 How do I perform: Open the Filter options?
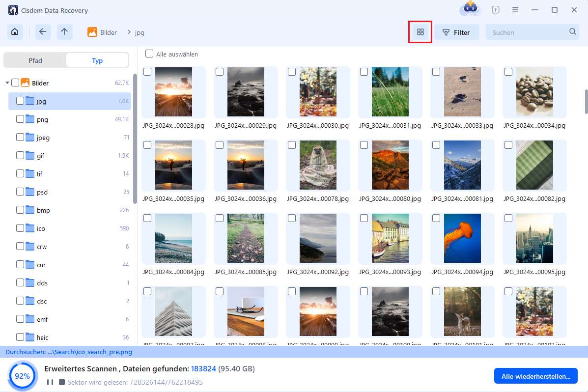point(456,32)
